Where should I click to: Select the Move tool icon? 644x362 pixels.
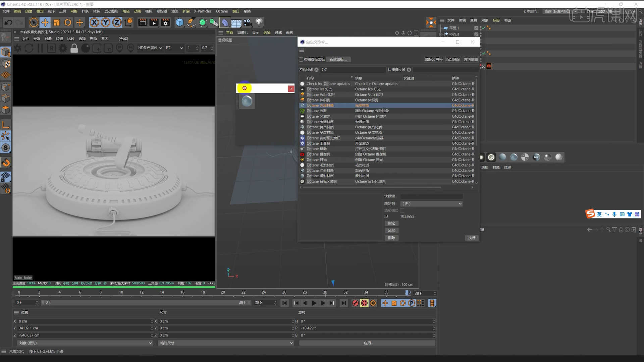click(45, 22)
